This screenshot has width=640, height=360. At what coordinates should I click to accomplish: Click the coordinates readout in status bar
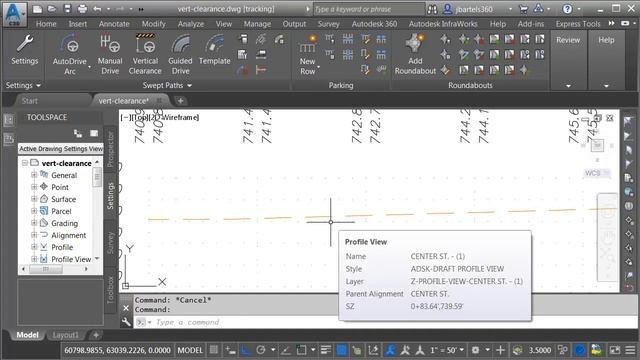point(117,350)
